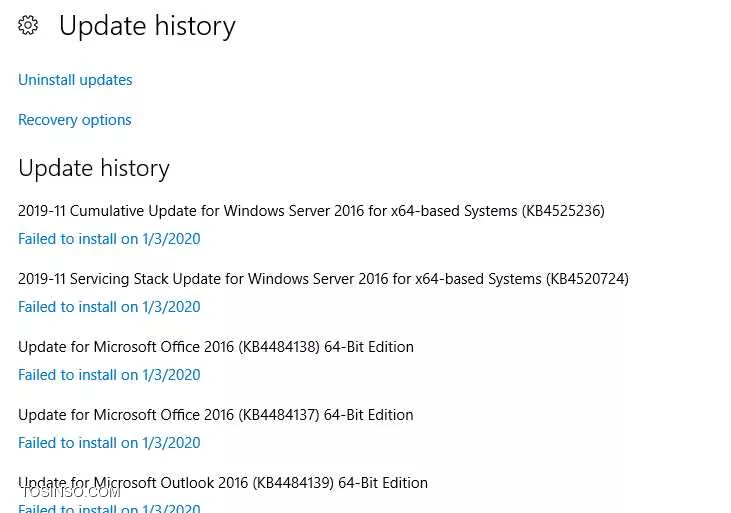Image resolution: width=731 pixels, height=513 pixels.
Task: Select the 2019-11 Cumulative Update entry title
Action: (x=311, y=211)
